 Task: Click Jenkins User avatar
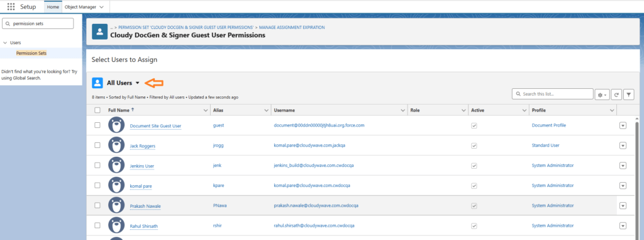(x=116, y=165)
